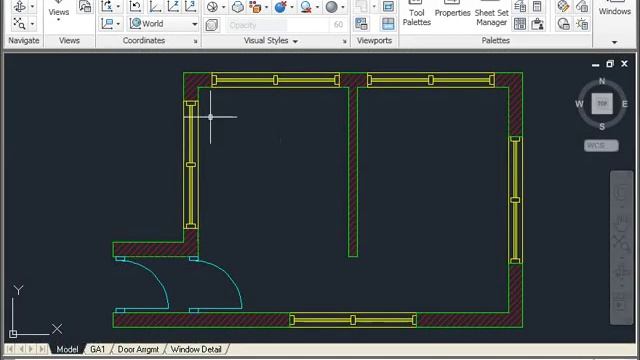This screenshot has height=360, width=640.
Task: Click the Orbit navigation icon
Action: (x=19, y=6)
